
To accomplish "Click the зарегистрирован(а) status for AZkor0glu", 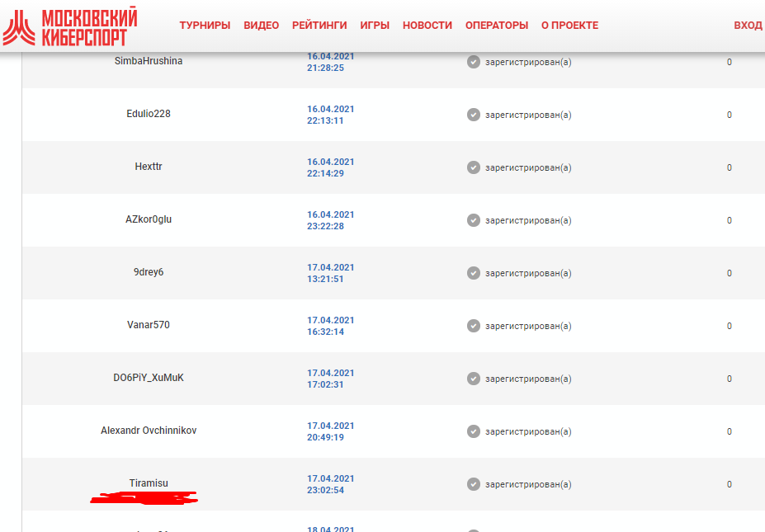I will point(528,221).
